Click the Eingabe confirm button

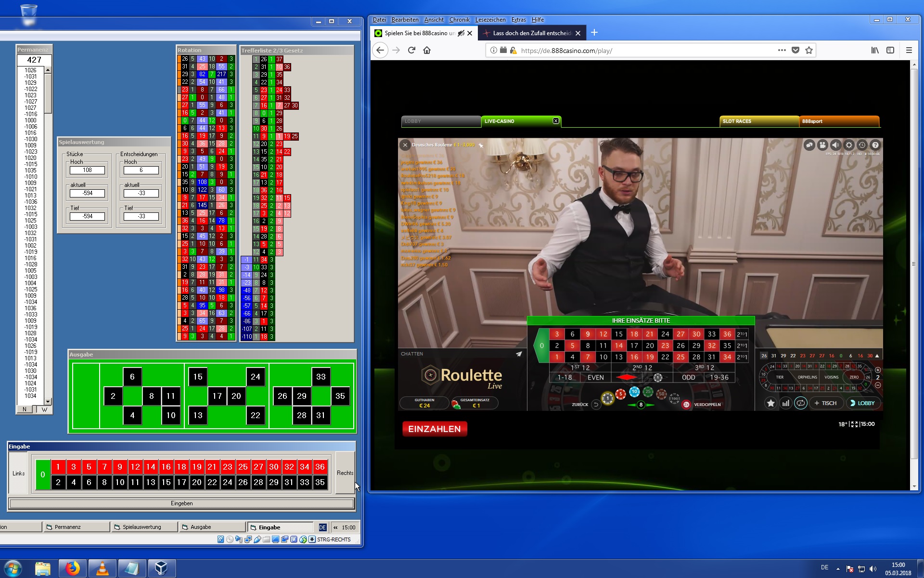coord(182,503)
